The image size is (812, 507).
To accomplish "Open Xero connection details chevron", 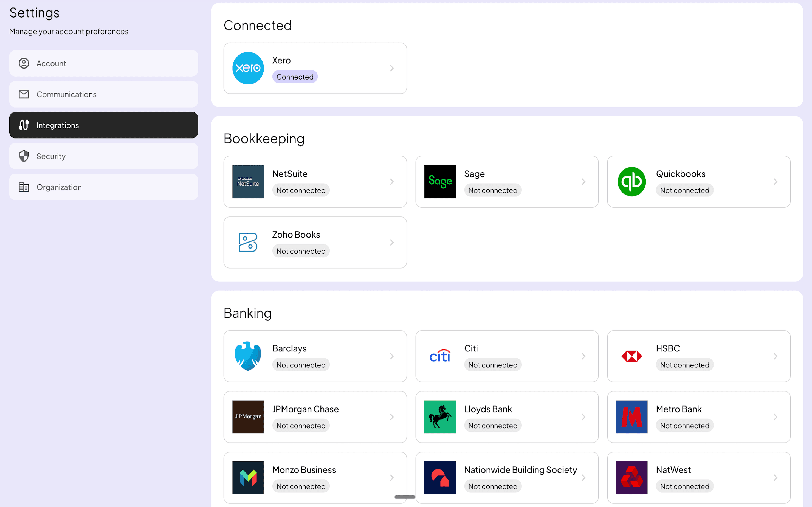I will 391,68.
